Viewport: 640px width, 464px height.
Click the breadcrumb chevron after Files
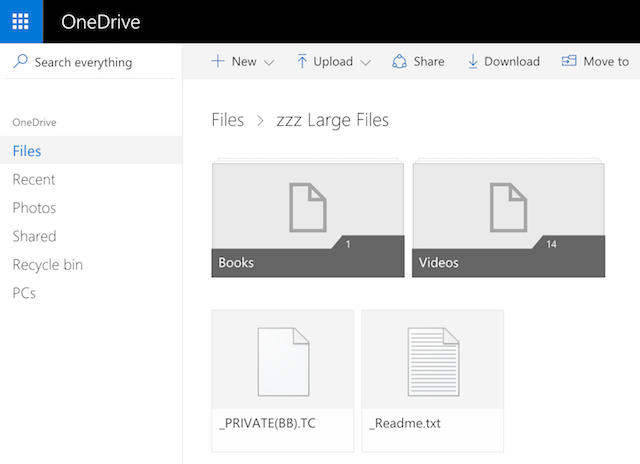260,121
